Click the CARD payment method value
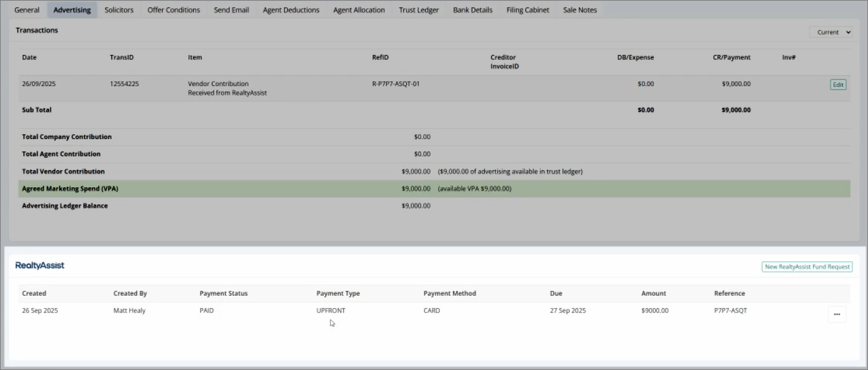The height and width of the screenshot is (370, 868). 431,310
